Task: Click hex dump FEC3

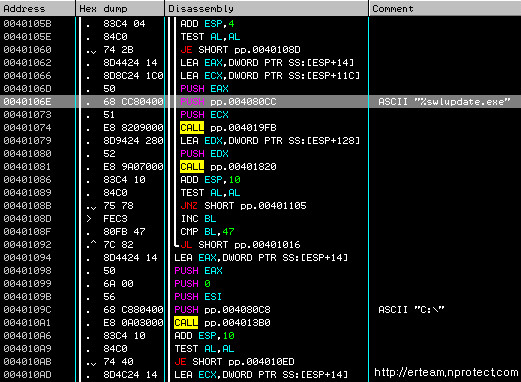Action: (x=115, y=219)
